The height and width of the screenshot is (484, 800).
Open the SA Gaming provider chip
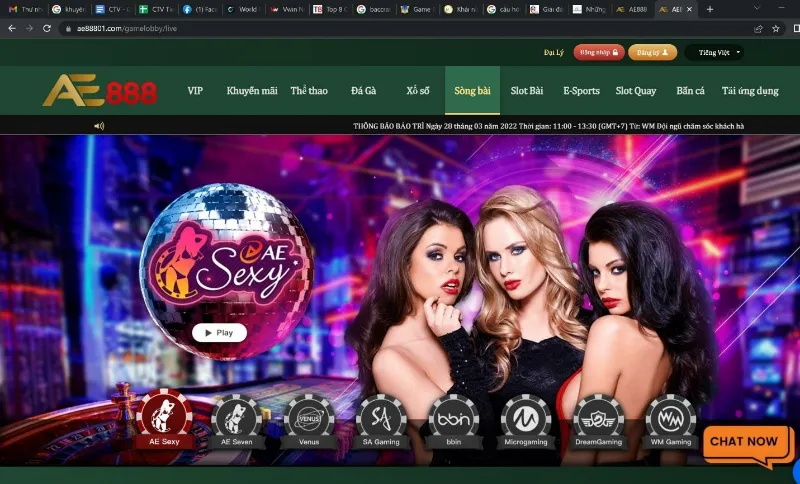tap(381, 421)
